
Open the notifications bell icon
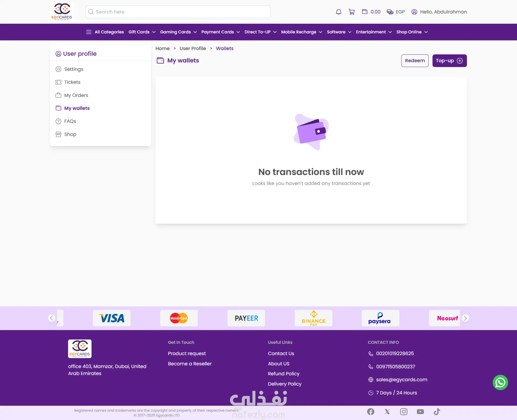click(338, 12)
